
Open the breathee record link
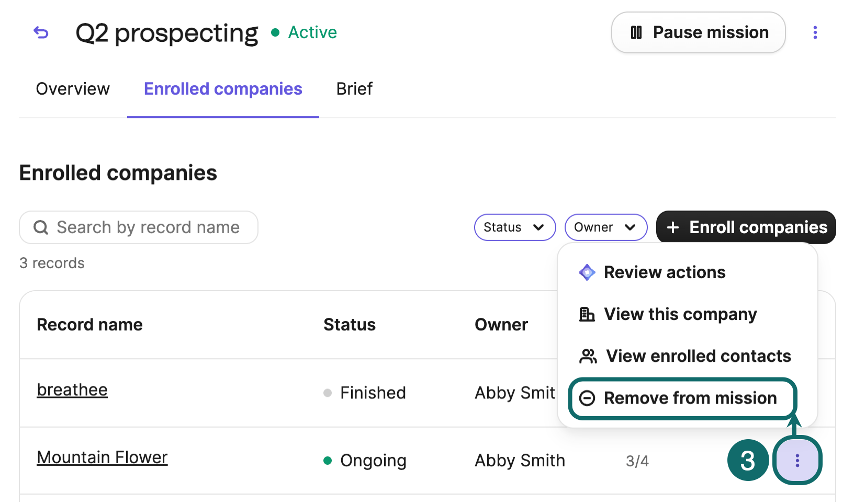72,390
